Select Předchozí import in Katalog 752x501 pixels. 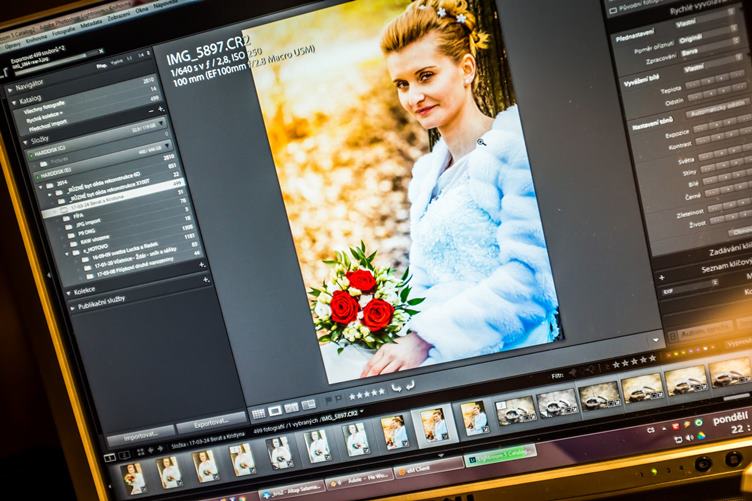(49, 127)
